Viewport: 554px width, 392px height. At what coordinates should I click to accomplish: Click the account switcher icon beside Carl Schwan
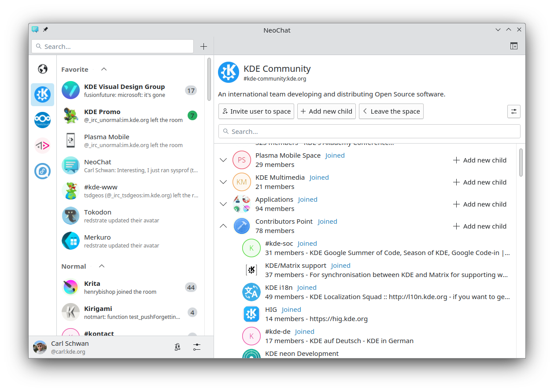pyautogui.click(x=177, y=347)
